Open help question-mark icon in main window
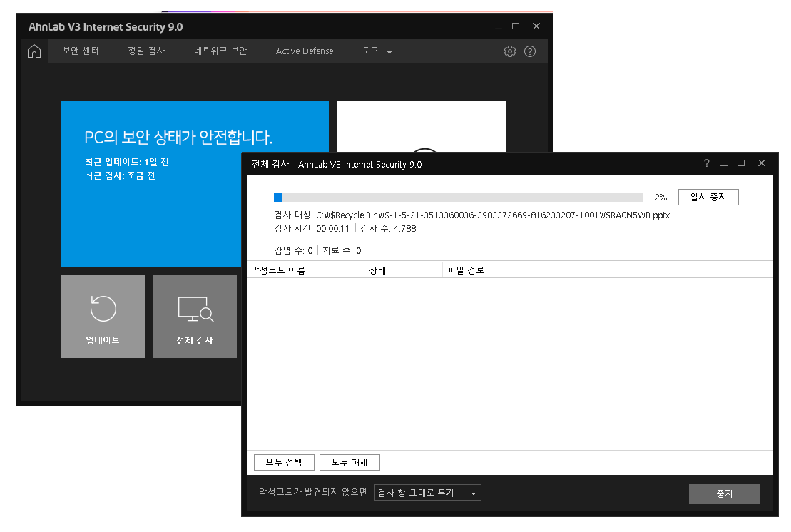Viewport: 791px width, 532px height. (x=530, y=51)
